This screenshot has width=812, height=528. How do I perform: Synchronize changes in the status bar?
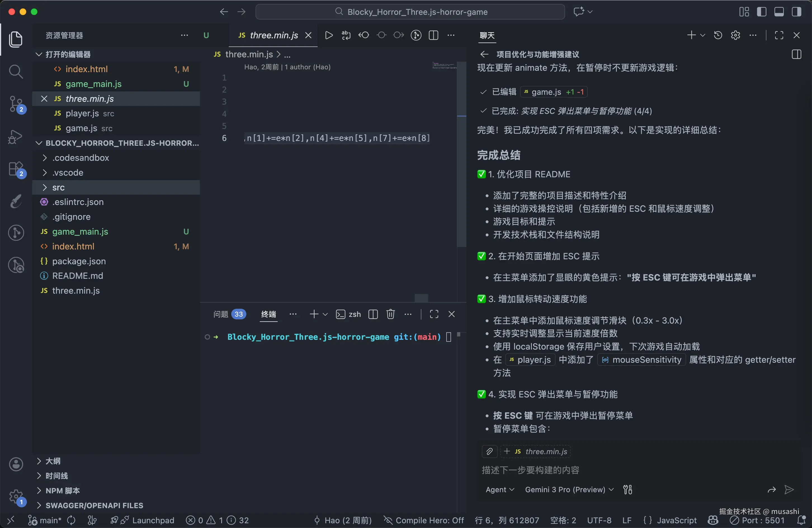[71, 520]
